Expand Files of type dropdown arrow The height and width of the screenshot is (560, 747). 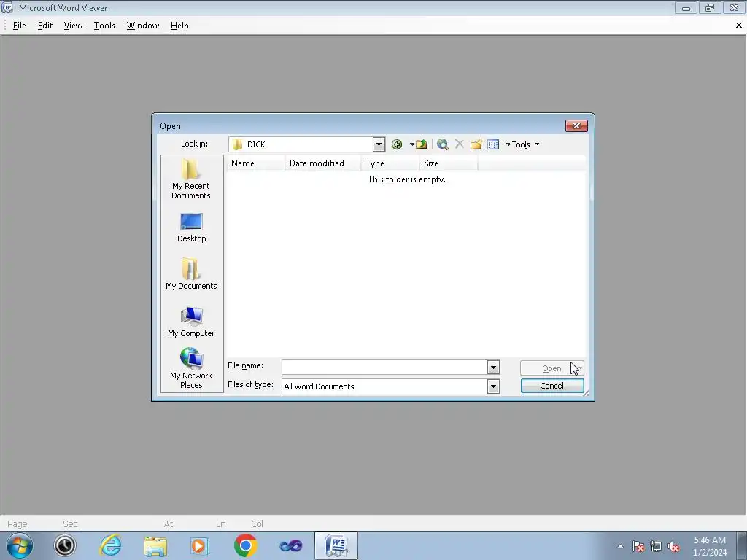(x=493, y=386)
